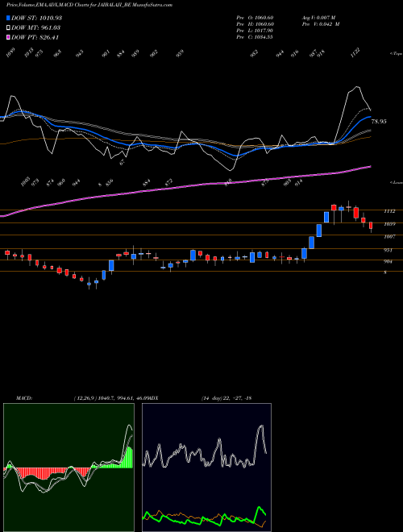Click the 1112 price level label
The height and width of the screenshot is (532, 403).
pyautogui.click(x=389, y=211)
